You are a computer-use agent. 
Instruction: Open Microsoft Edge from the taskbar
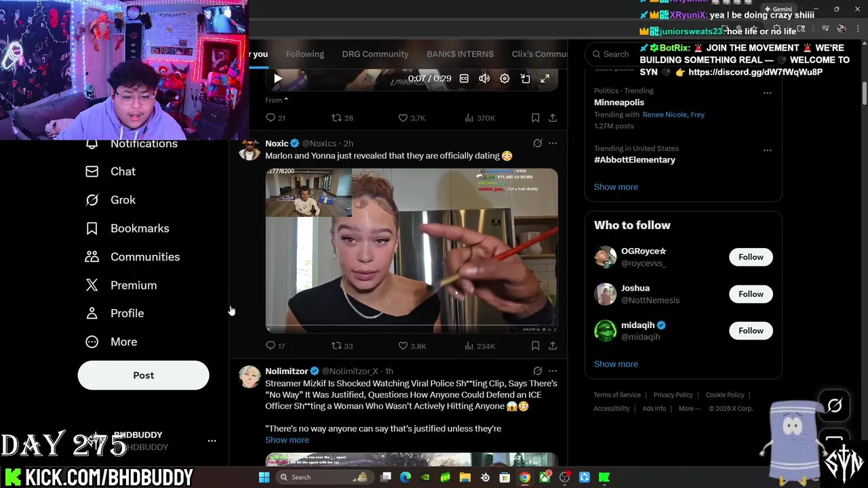tap(406, 477)
